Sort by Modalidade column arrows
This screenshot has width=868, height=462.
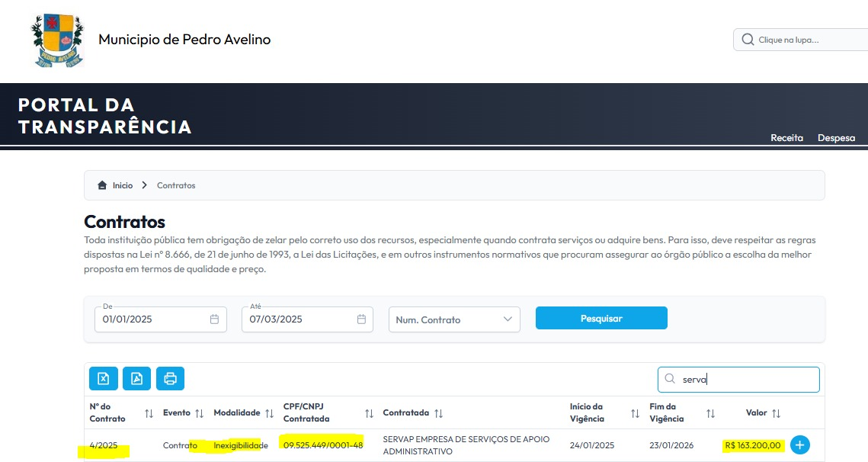(270, 413)
